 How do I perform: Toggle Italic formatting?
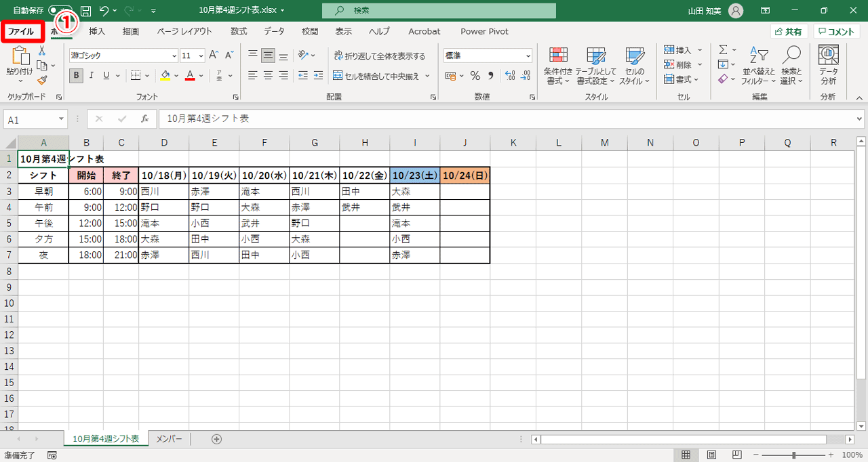(x=92, y=75)
